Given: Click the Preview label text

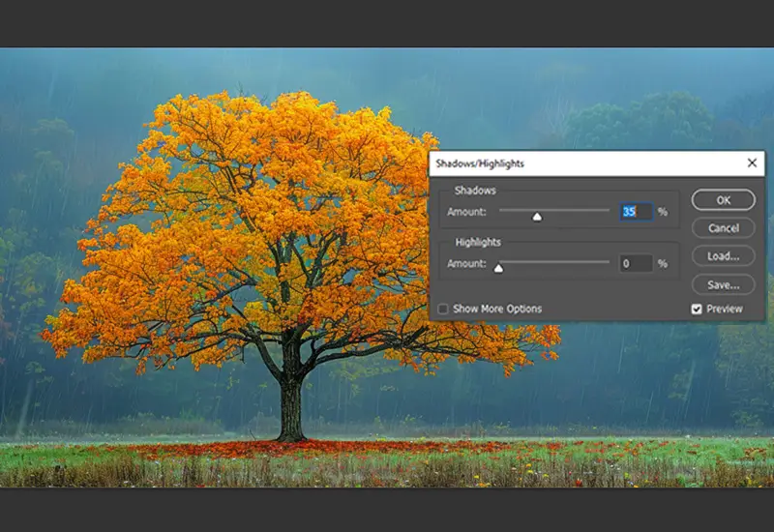Looking at the screenshot, I should click(725, 309).
